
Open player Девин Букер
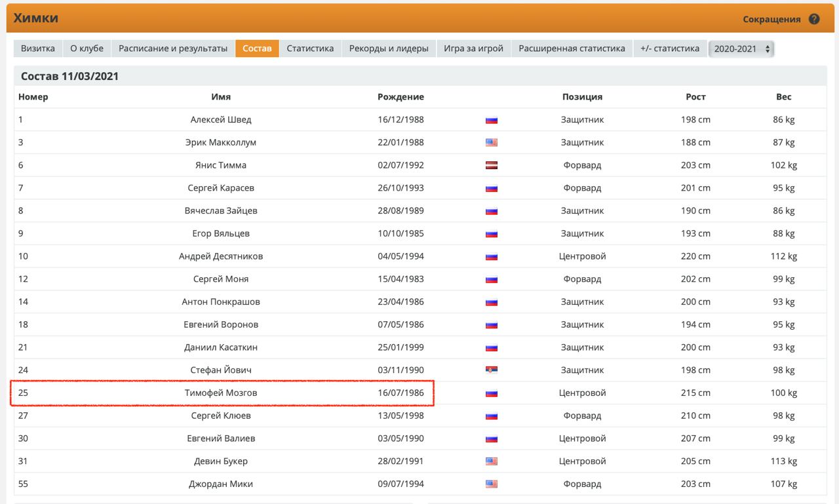coord(221,461)
